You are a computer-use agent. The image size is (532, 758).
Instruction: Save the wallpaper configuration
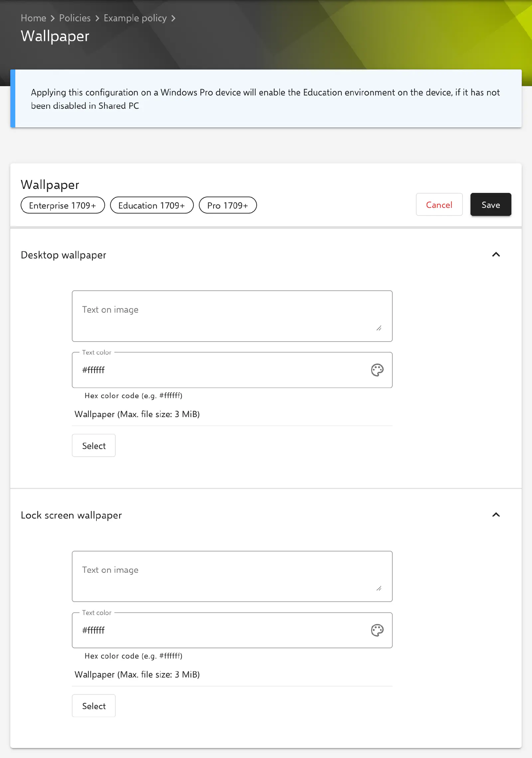point(491,205)
